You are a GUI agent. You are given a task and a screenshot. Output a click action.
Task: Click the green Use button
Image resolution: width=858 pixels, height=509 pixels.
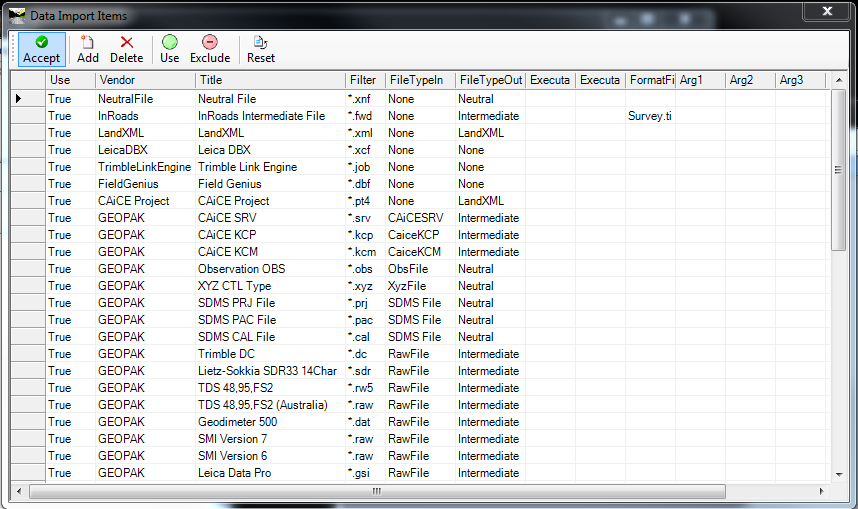pyautogui.click(x=170, y=49)
